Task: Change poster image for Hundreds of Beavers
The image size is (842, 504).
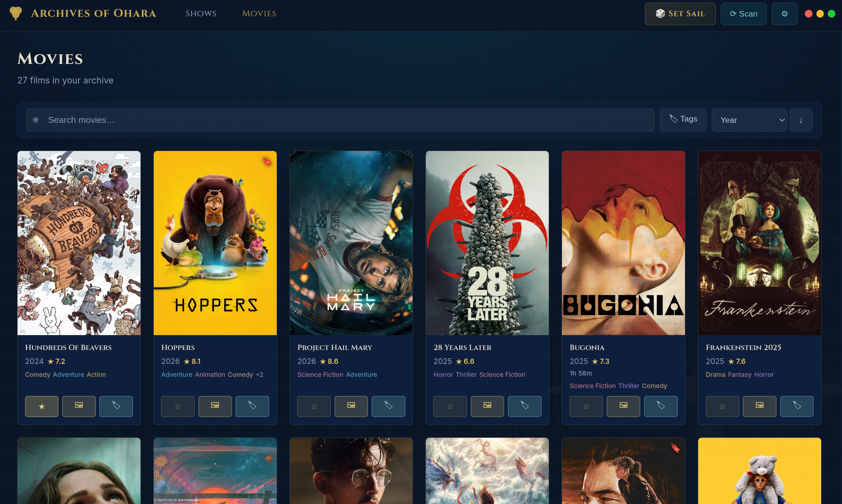Action: 79,406
